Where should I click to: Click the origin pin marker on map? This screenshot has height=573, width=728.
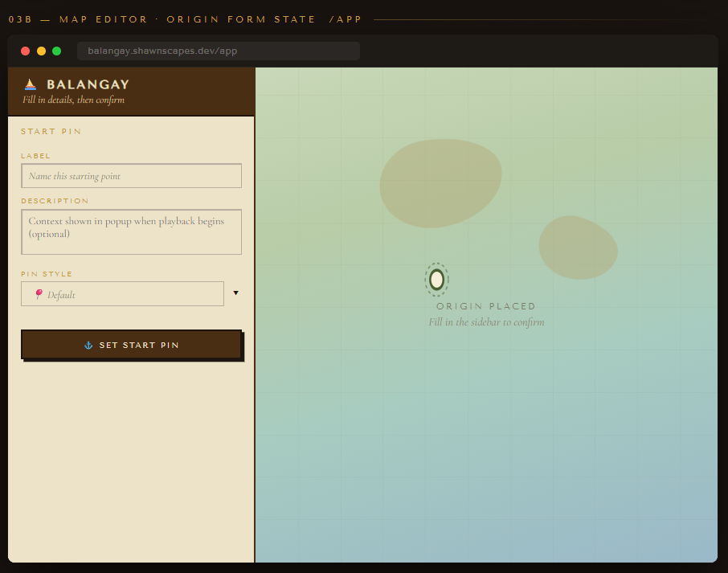point(436,280)
